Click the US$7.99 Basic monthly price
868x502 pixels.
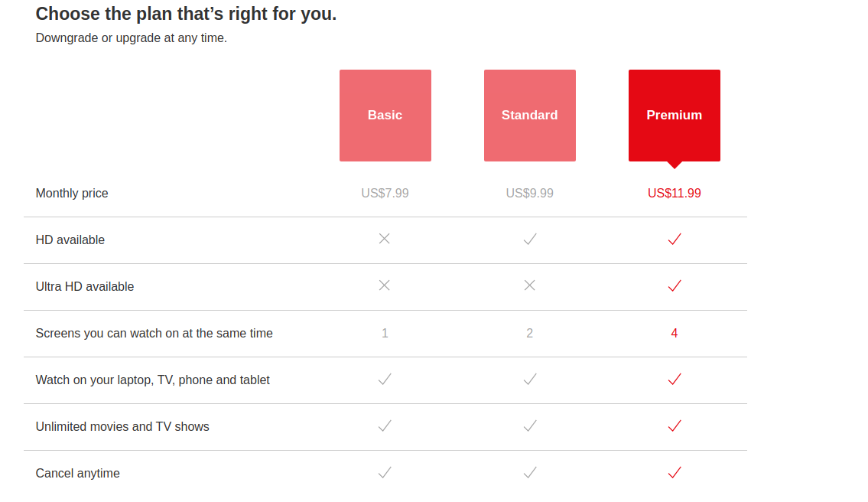point(385,194)
